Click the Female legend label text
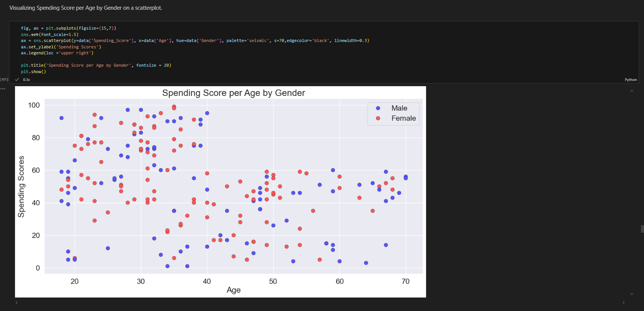 click(404, 118)
